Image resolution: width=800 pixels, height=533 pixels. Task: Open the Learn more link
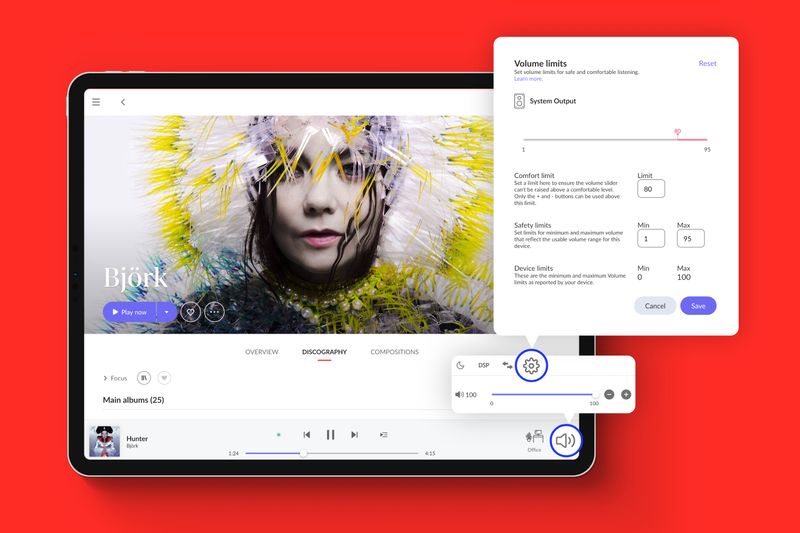coord(528,79)
